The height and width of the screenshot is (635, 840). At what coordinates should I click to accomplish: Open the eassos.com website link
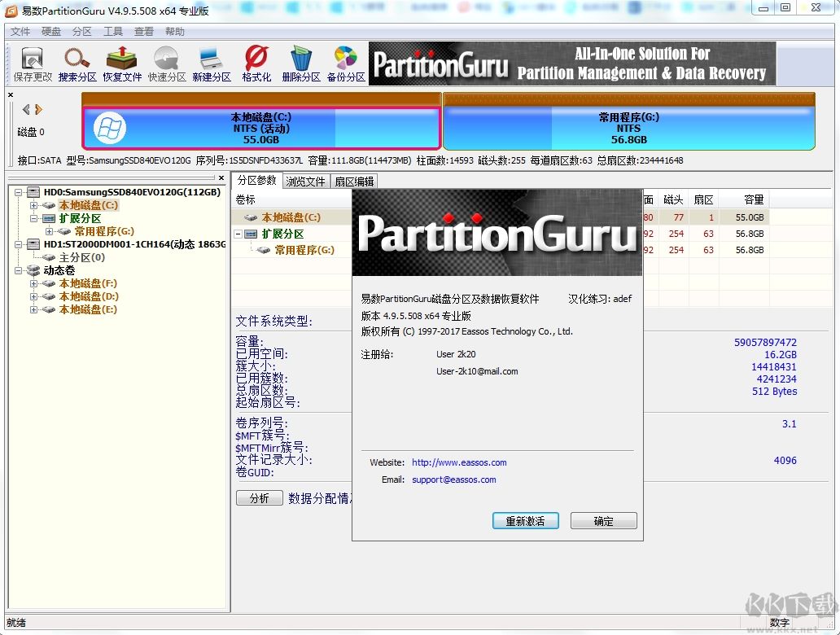click(460, 462)
